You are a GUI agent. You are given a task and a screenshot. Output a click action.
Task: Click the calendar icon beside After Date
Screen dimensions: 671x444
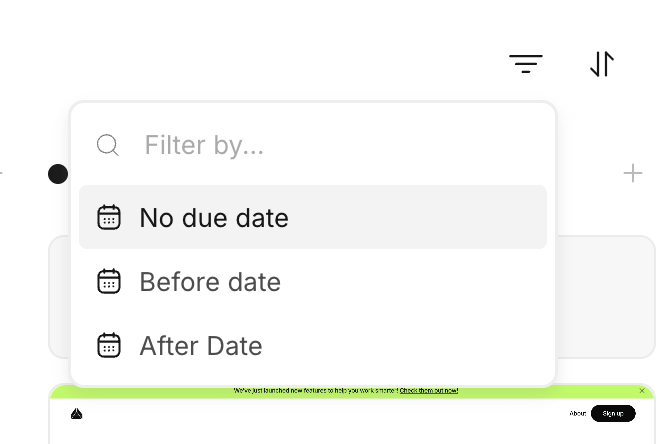point(109,346)
